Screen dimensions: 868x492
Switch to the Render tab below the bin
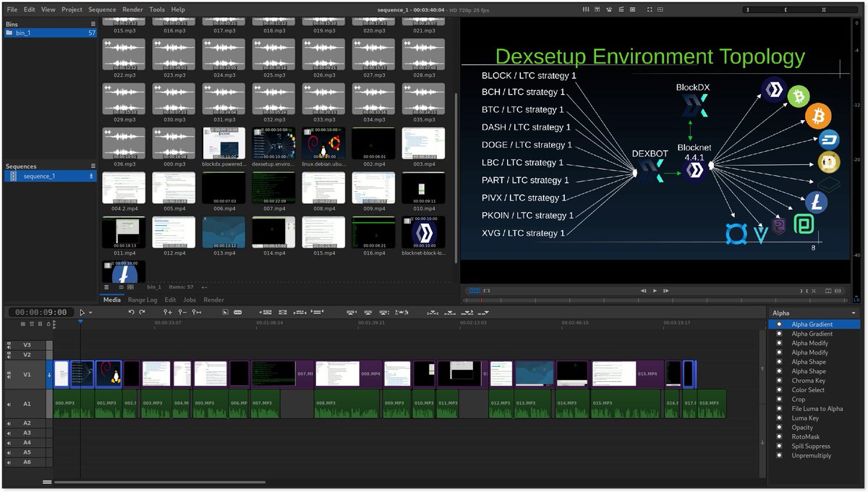213,300
